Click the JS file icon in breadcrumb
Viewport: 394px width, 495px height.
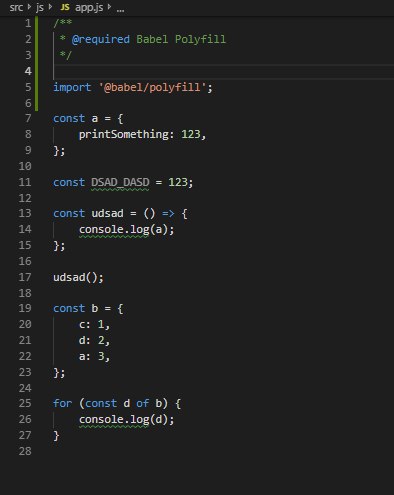(65, 7)
